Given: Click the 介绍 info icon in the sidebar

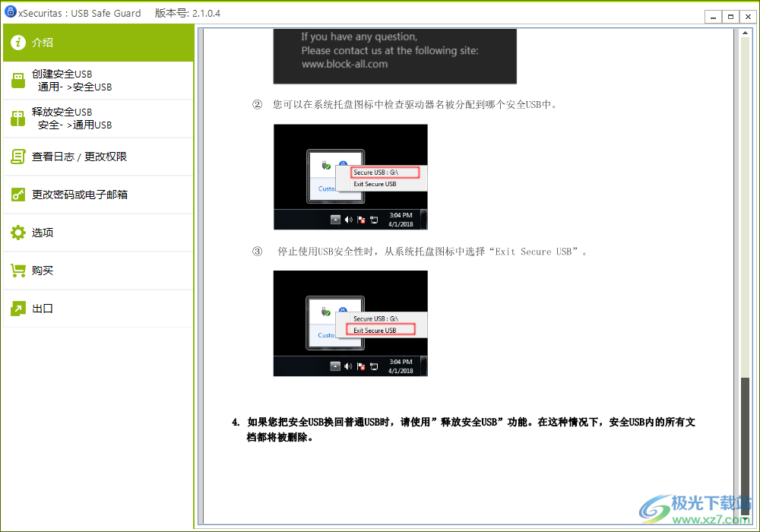Looking at the screenshot, I should pyautogui.click(x=17, y=43).
